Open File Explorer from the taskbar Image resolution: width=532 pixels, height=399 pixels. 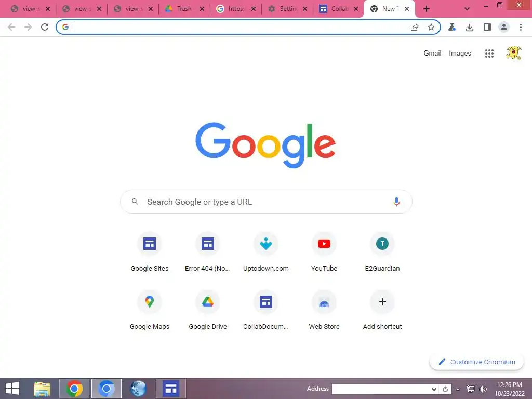pos(42,389)
